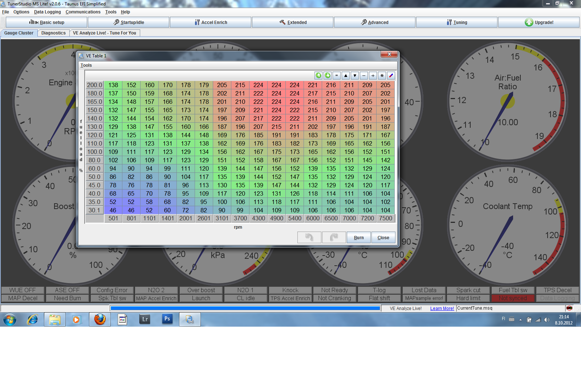Open the Tools menu inside VE Table window
The width and height of the screenshot is (581, 392).
(86, 65)
